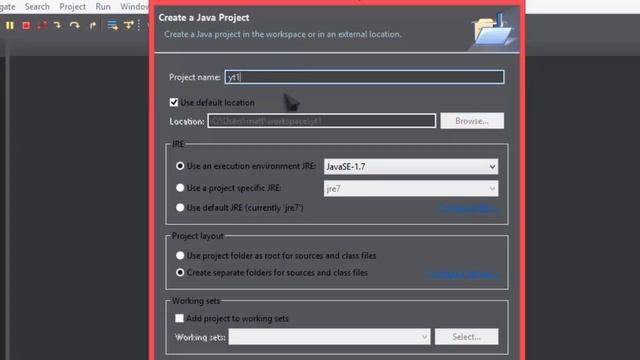Click the Step Into arrow icon
This screenshot has height=360, width=640.
(x=58, y=25)
